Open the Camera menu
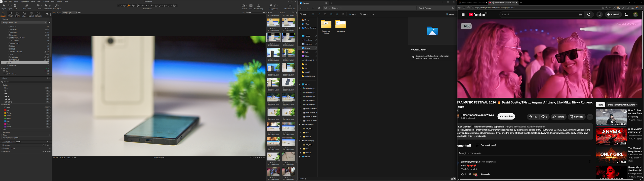The width and height of the screenshot is (644, 181). click(x=46, y=2)
